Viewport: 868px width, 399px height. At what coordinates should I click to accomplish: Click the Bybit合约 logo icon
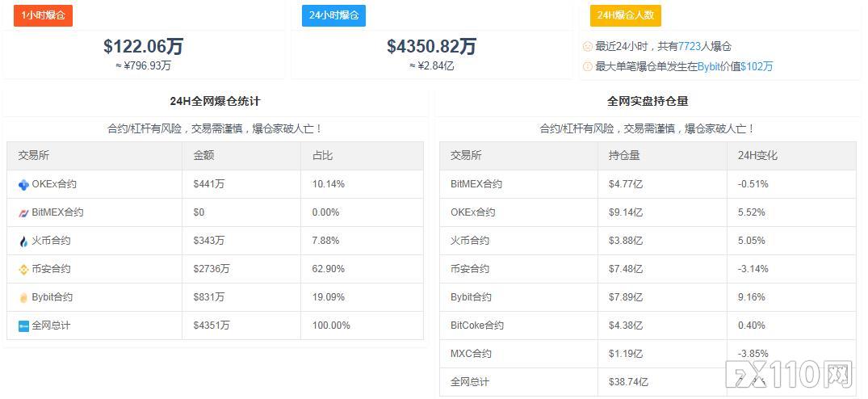(x=23, y=298)
